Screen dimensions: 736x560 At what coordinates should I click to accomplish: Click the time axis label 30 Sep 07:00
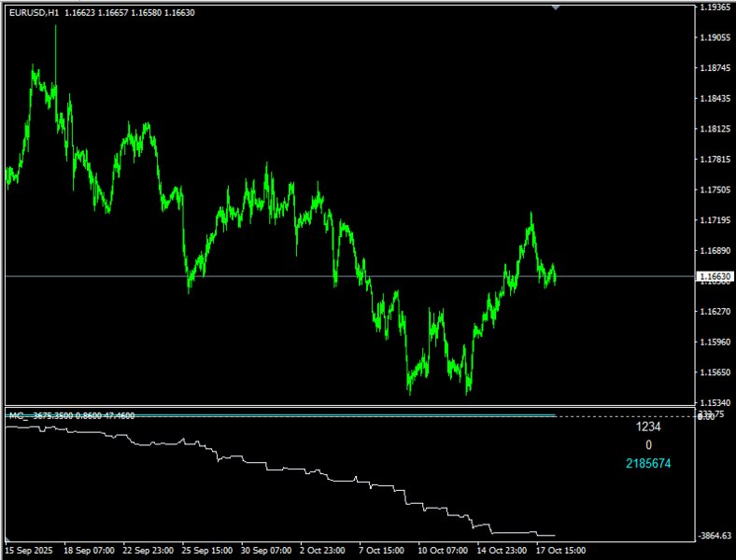point(266,550)
